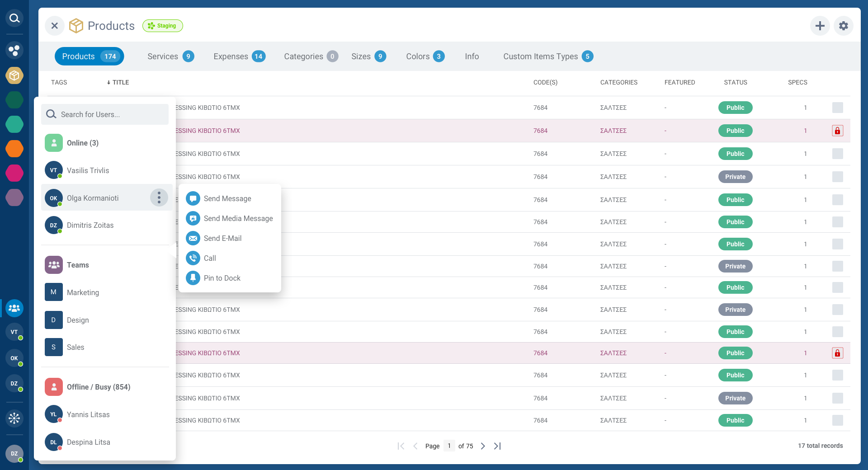The height and width of the screenshot is (470, 868).
Task: Click the Send Message chat icon
Action: 193,198
